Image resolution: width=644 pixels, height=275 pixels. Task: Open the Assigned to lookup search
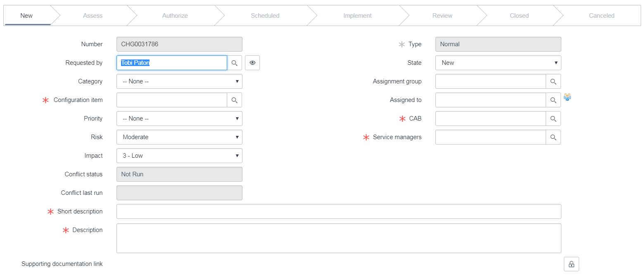point(553,100)
